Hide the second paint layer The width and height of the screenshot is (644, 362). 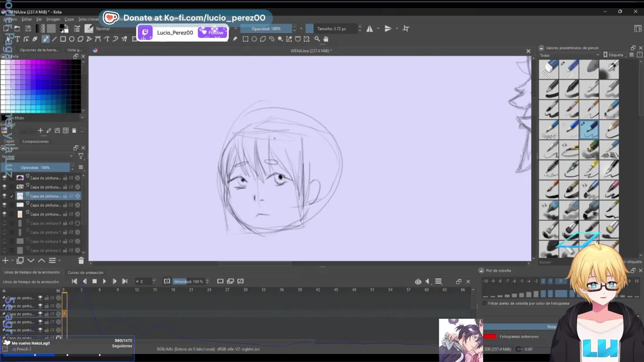click(x=5, y=187)
